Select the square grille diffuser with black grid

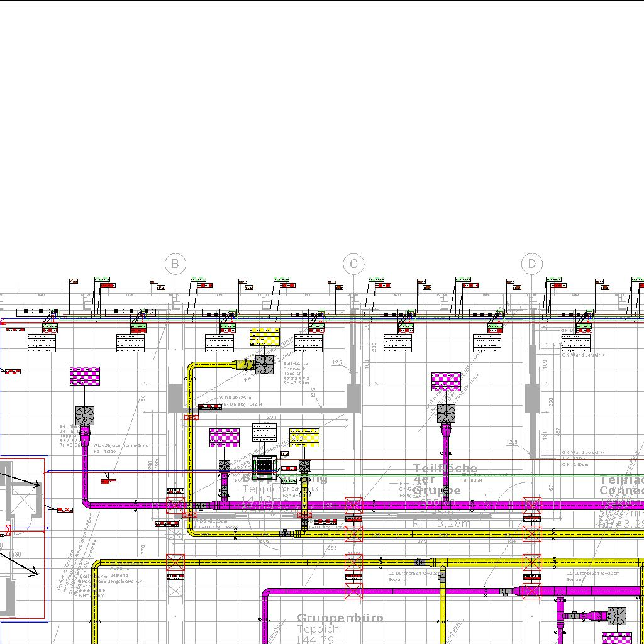click(x=264, y=466)
